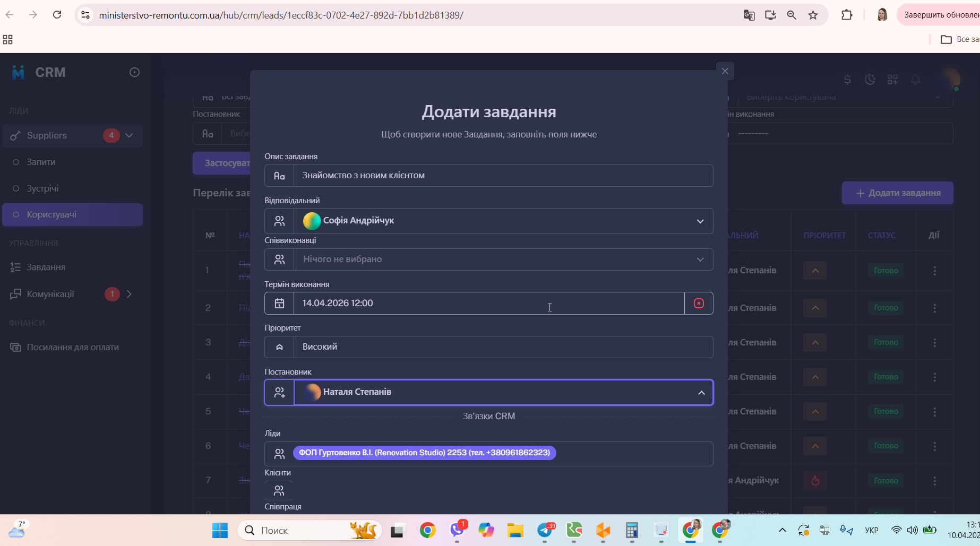This screenshot has width=980, height=546.
Task: Click the people icon beside Співвиконавці
Action: tap(279, 259)
